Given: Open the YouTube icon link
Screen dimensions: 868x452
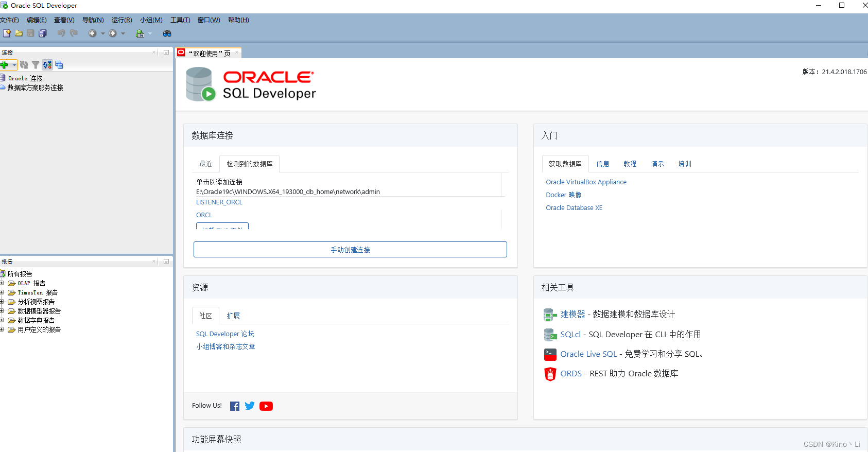Looking at the screenshot, I should [x=266, y=406].
